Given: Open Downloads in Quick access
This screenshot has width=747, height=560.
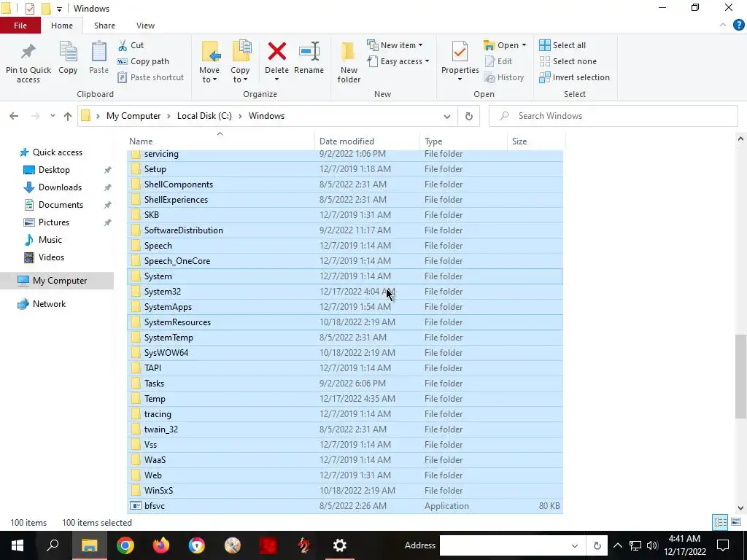Looking at the screenshot, I should (60, 187).
